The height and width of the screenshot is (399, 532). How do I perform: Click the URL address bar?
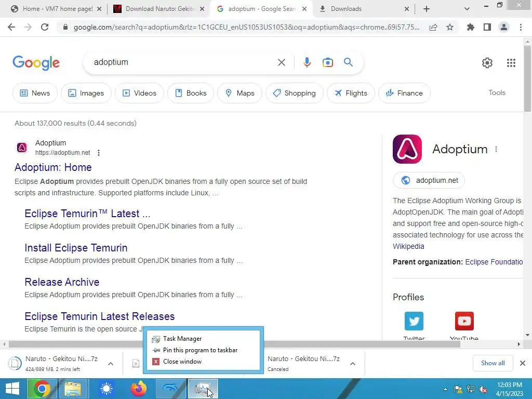(x=246, y=28)
